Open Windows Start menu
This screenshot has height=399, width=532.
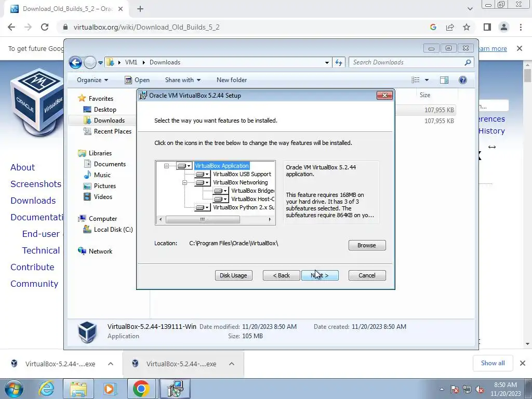click(14, 389)
